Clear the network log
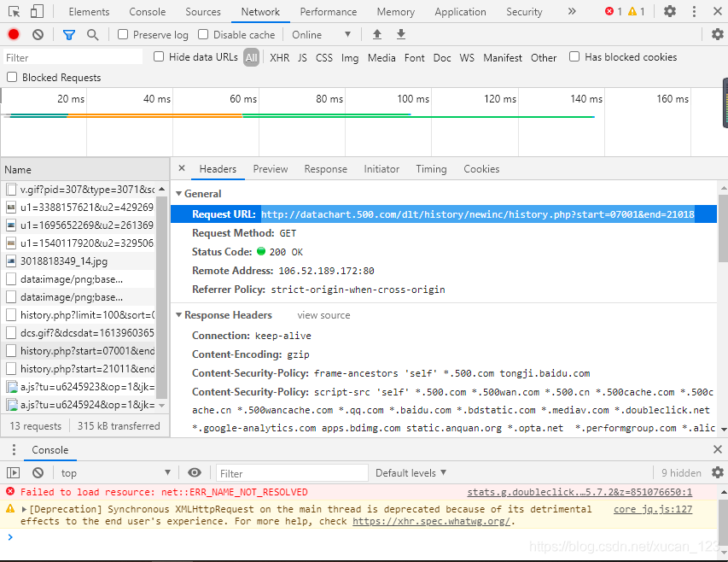728x562 pixels. pyautogui.click(x=38, y=34)
